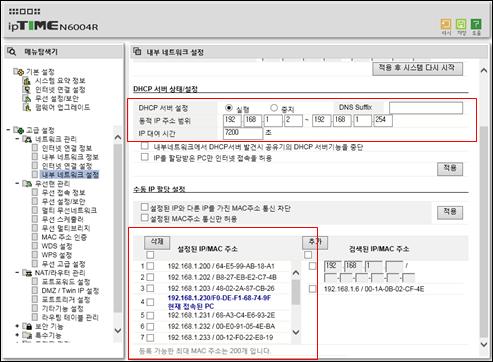Open 포트포워드 설정 menu item
This screenshot has height=362, width=493.
(66, 282)
